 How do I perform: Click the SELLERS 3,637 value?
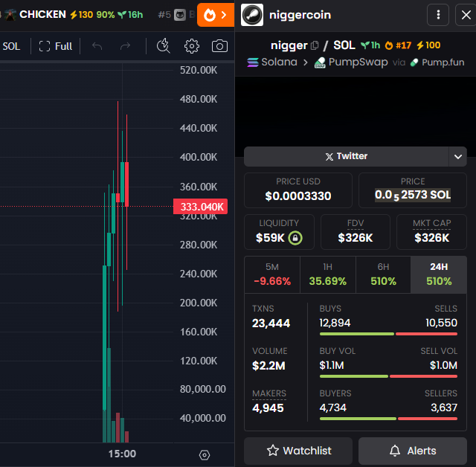444,408
